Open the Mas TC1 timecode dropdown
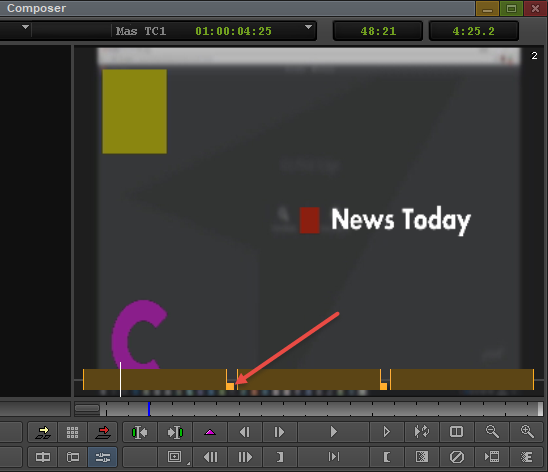Screen dimensions: 548x472 point(308,27)
